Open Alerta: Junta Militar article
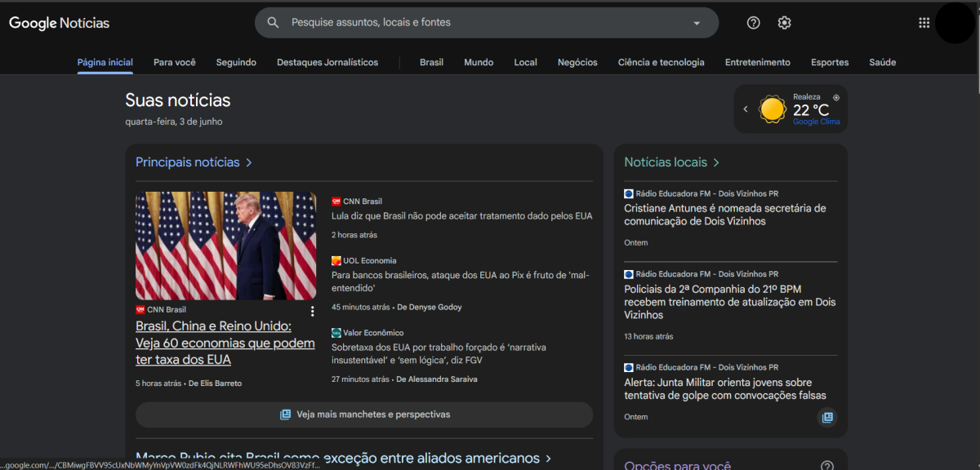The height and width of the screenshot is (470, 980). point(725,389)
